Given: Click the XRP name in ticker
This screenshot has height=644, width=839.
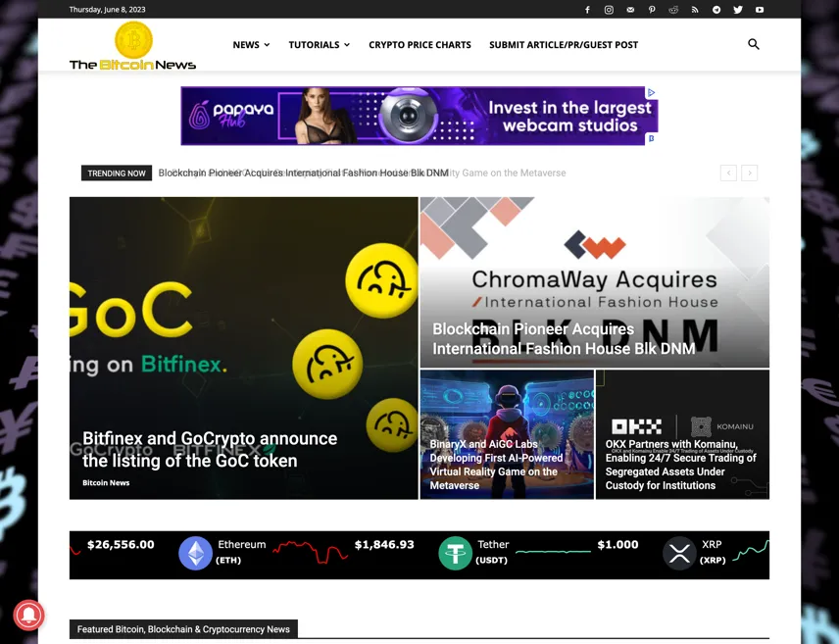Looking at the screenshot, I should tap(713, 552).
